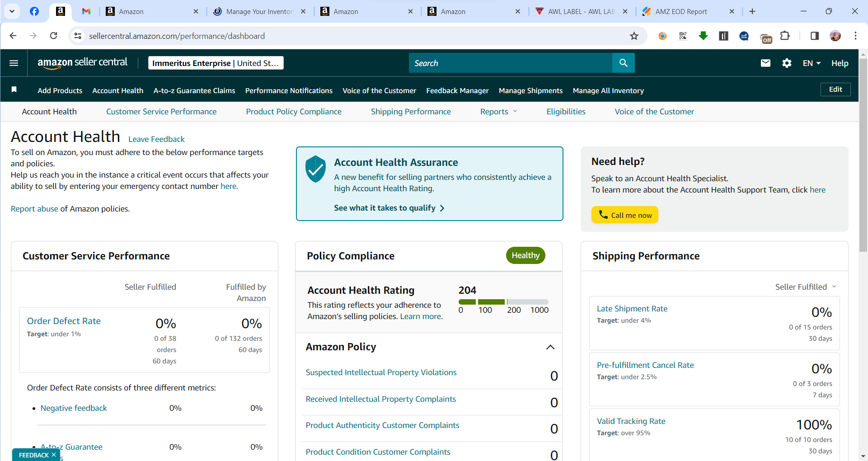The height and width of the screenshot is (461, 868).
Task: Open the Chrome extensions puzzle icon
Action: [x=785, y=36]
